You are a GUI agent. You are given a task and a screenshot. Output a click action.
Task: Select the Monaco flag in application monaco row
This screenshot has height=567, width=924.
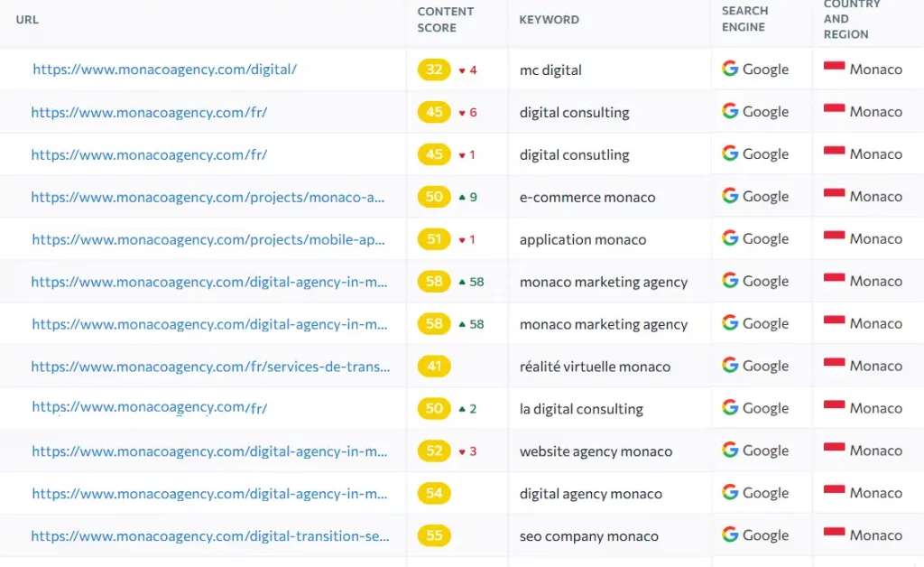(834, 237)
